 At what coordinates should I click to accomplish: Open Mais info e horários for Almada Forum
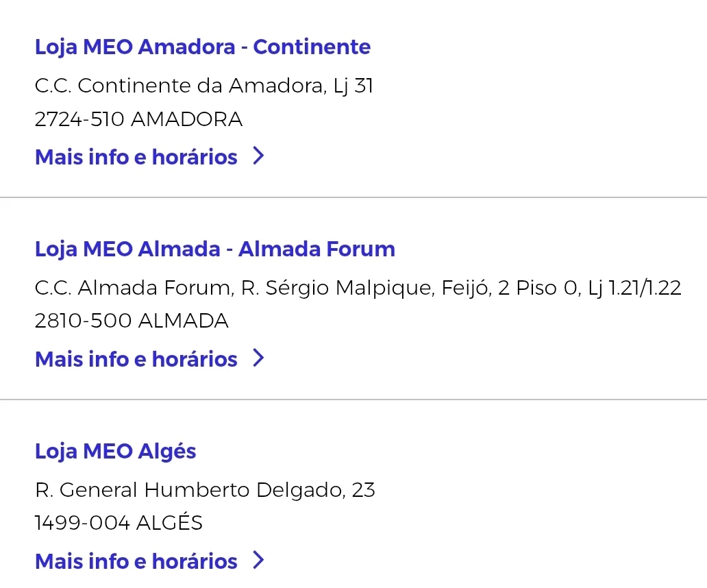pyautogui.click(x=136, y=359)
